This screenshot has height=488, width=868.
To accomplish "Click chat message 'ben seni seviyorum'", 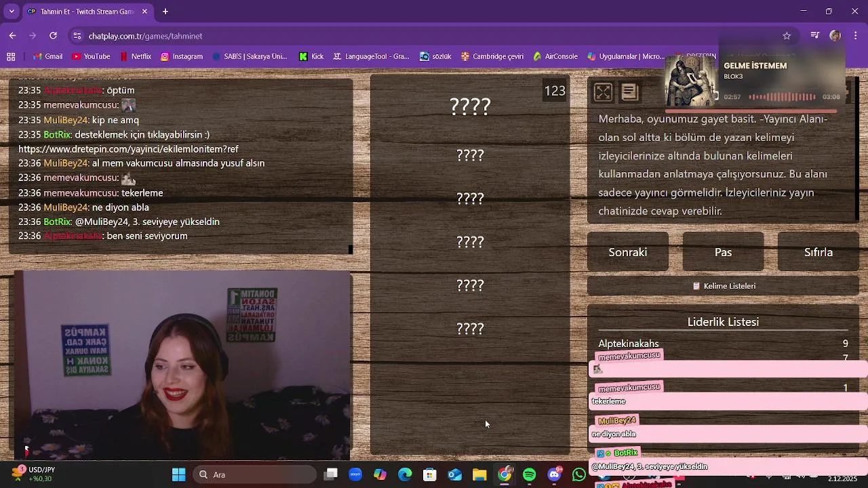I will 147,236.
